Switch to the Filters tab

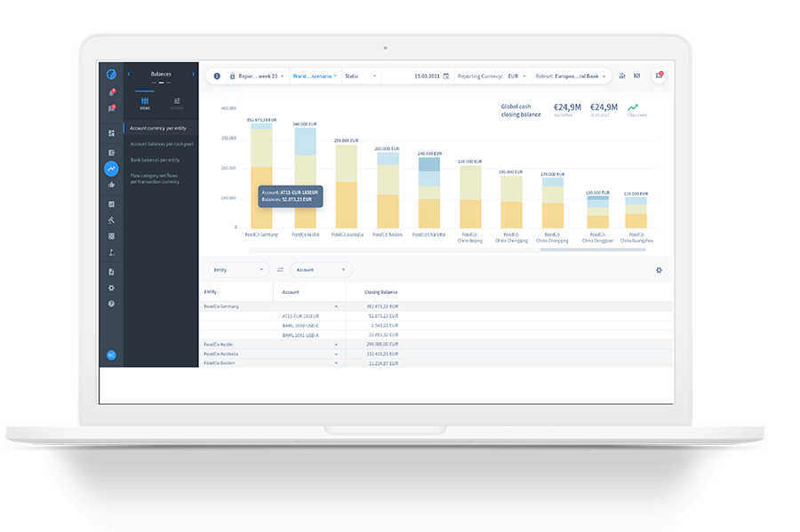177,103
